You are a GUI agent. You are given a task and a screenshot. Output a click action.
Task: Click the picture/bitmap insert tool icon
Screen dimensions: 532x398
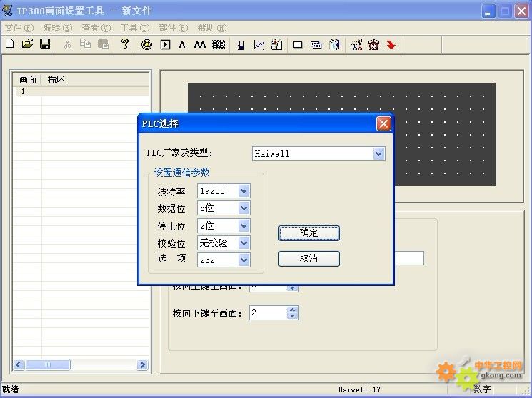coord(276,45)
